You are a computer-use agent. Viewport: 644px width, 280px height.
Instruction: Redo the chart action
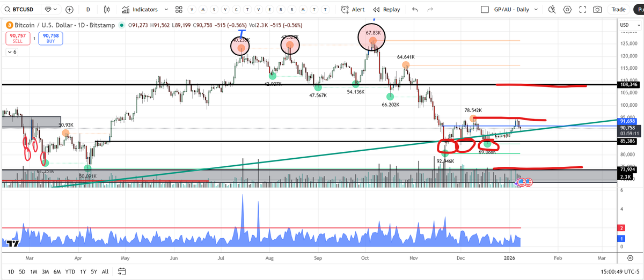point(429,9)
